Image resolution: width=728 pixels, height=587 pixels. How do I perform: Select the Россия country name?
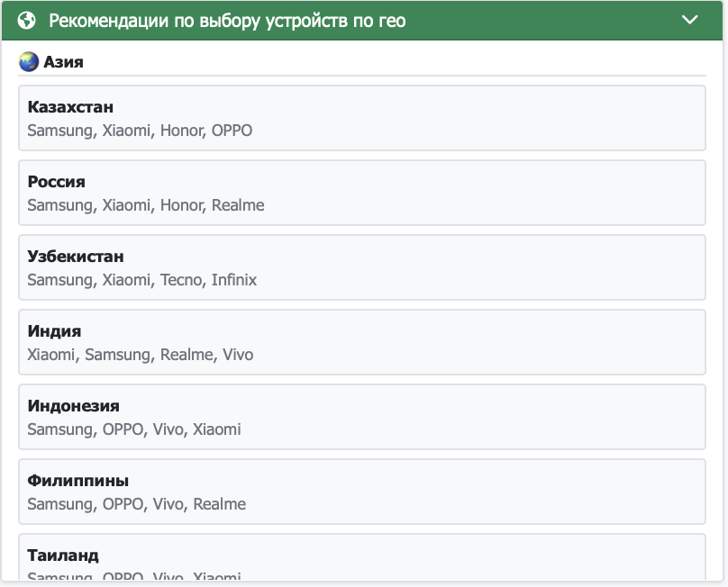[x=56, y=182]
